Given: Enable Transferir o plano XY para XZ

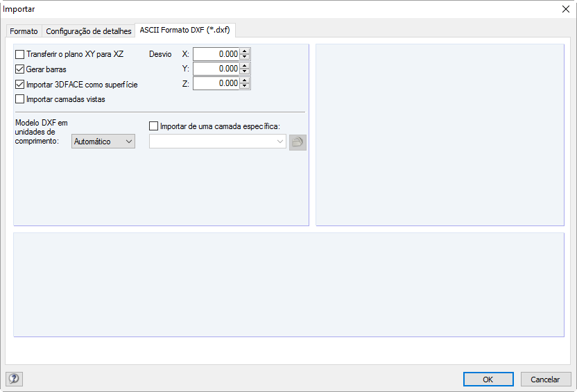Looking at the screenshot, I should tap(19, 54).
